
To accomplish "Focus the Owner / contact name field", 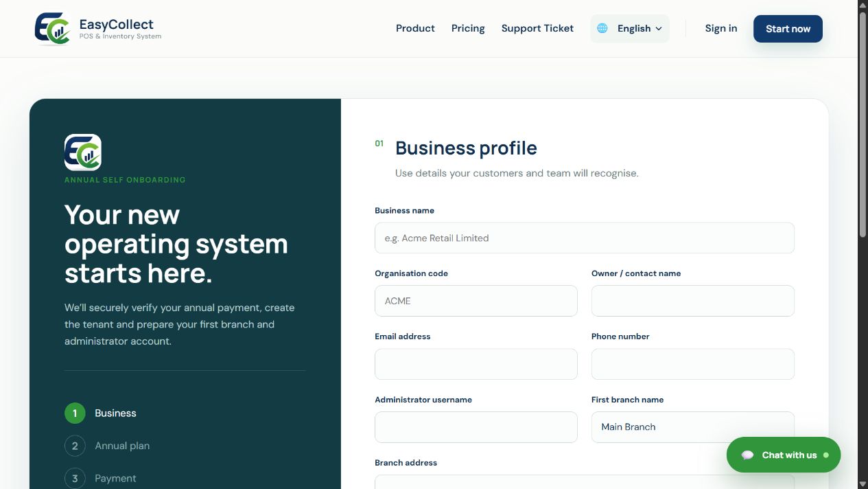I will tap(693, 301).
